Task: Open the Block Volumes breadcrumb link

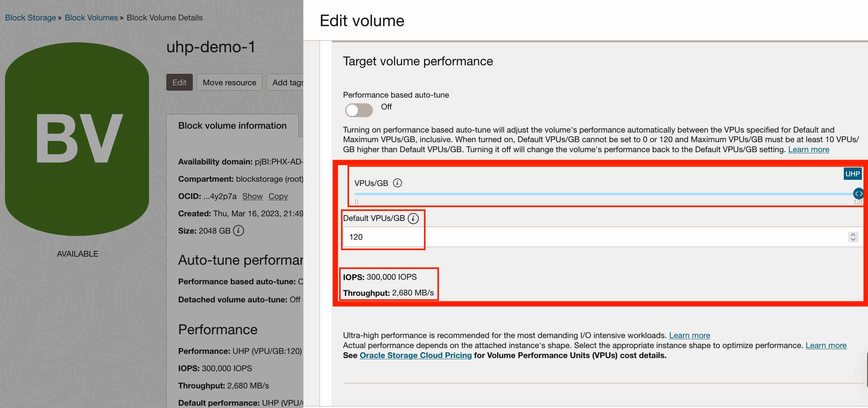Action: click(91, 17)
